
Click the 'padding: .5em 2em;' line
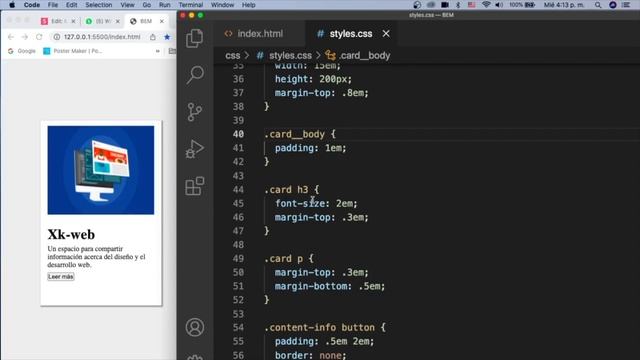click(x=324, y=341)
